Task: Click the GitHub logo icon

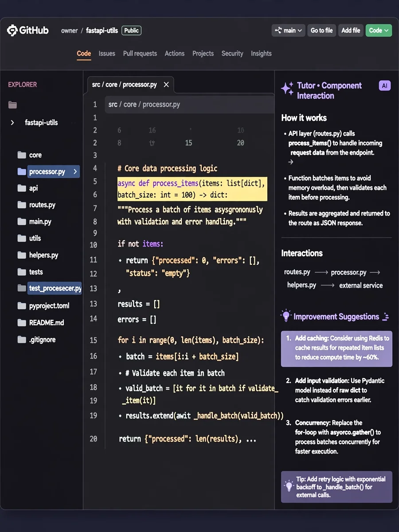Action: click(x=12, y=31)
